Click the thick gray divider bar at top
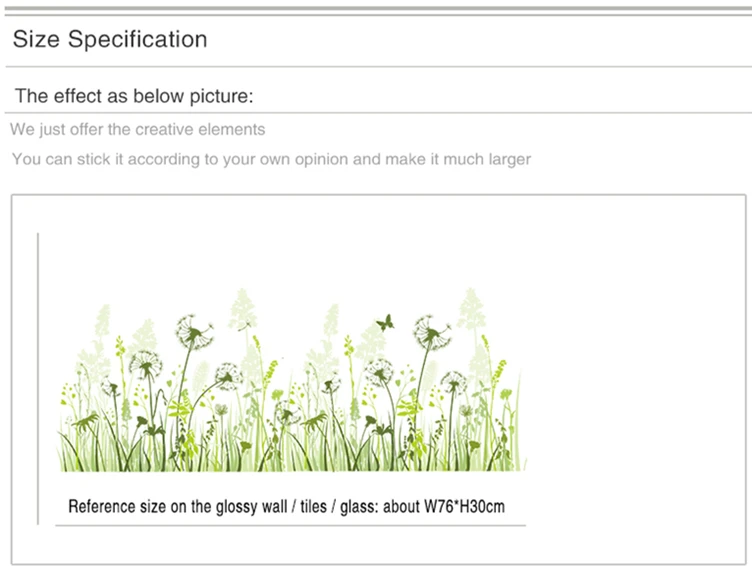Image resolution: width=752 pixels, height=566 pixels. [378, 9]
